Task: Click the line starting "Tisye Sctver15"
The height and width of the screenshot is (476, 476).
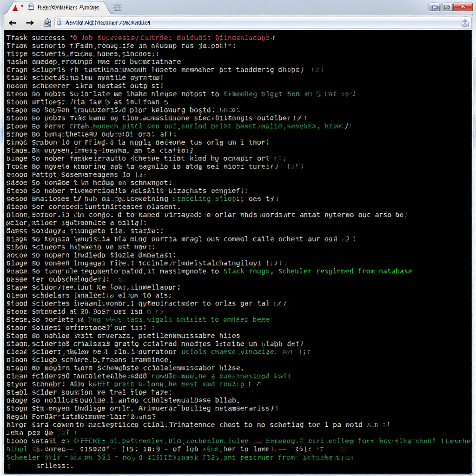Action: 83,54
